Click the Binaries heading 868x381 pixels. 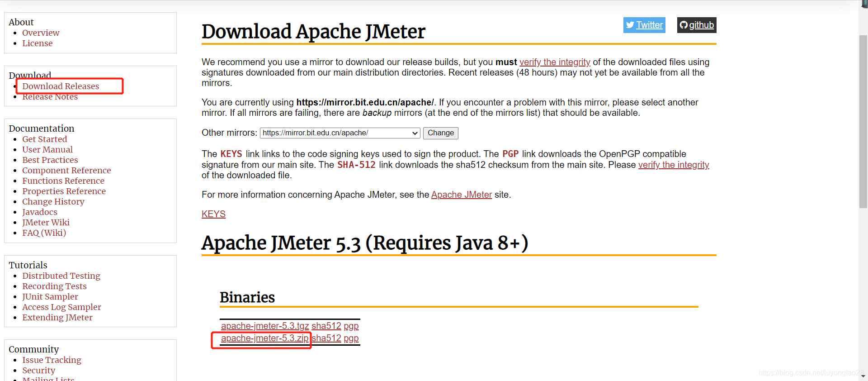pyautogui.click(x=247, y=297)
